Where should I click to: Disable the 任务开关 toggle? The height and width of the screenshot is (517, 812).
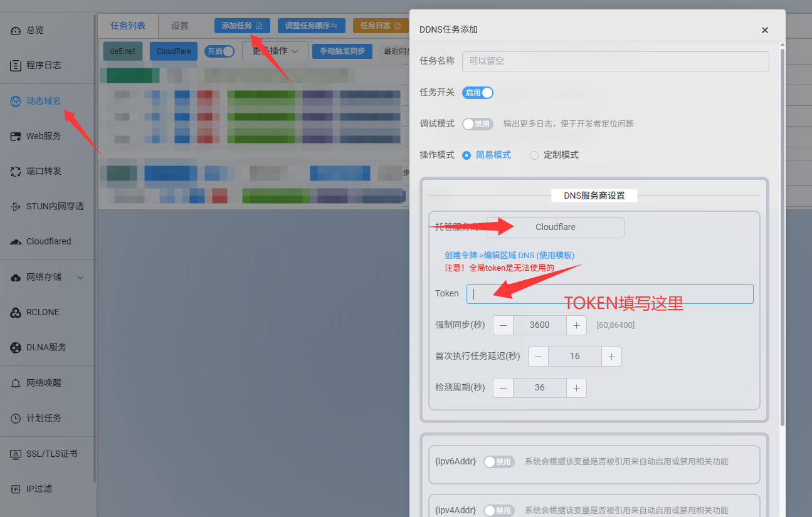478,93
